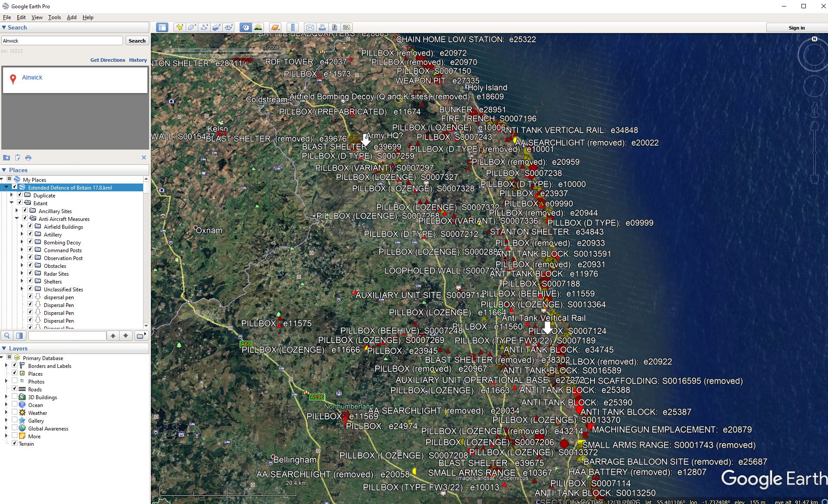This screenshot has width=828, height=504.
Task: Toggle the historical imagery clock icon
Action: click(246, 27)
